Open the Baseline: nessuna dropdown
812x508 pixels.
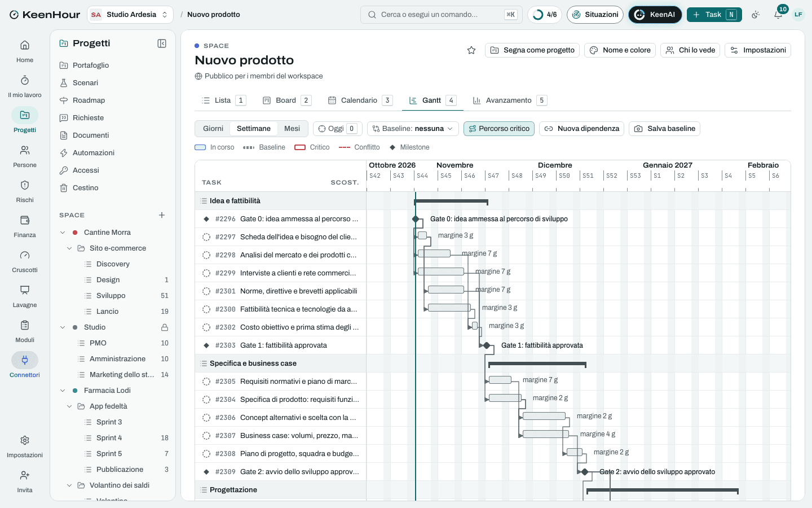tap(413, 129)
